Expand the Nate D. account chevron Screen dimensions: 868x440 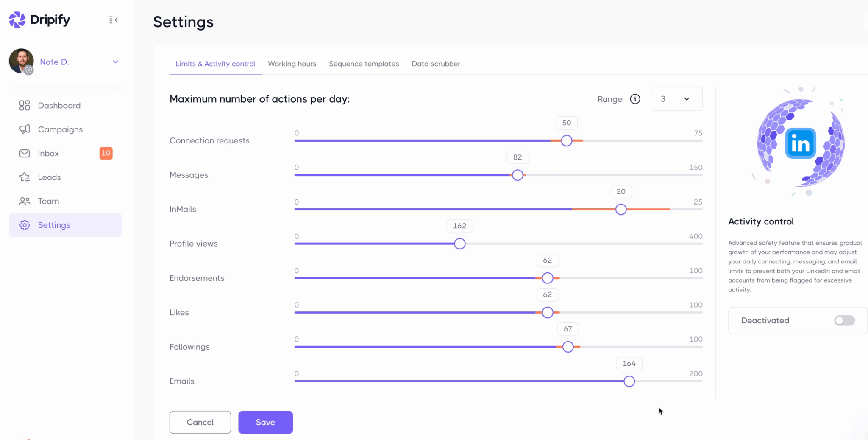click(115, 62)
